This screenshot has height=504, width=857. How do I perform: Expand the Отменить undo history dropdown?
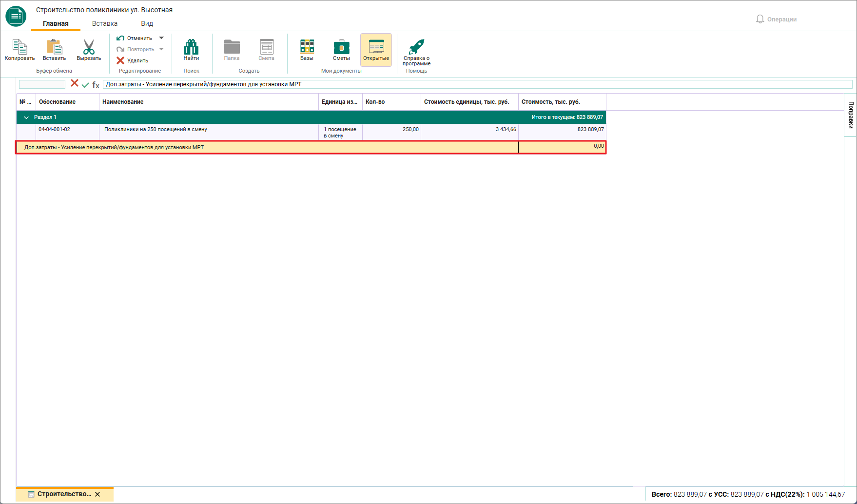(x=161, y=38)
